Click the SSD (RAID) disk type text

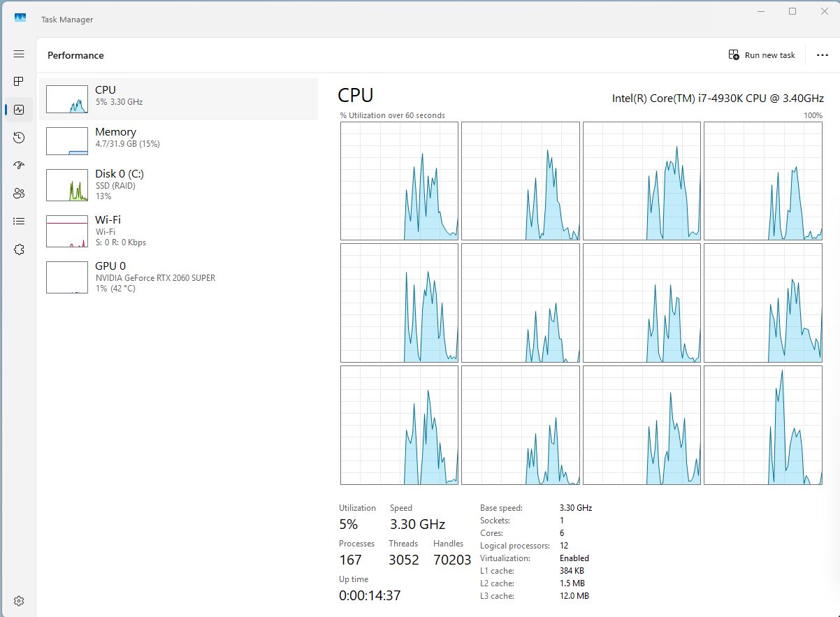pos(115,186)
